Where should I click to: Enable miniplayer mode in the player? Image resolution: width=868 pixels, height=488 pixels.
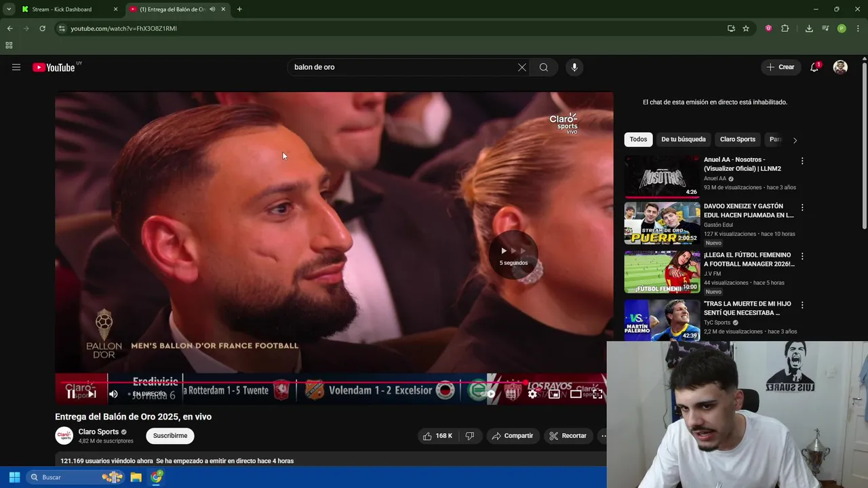pyautogui.click(x=554, y=394)
